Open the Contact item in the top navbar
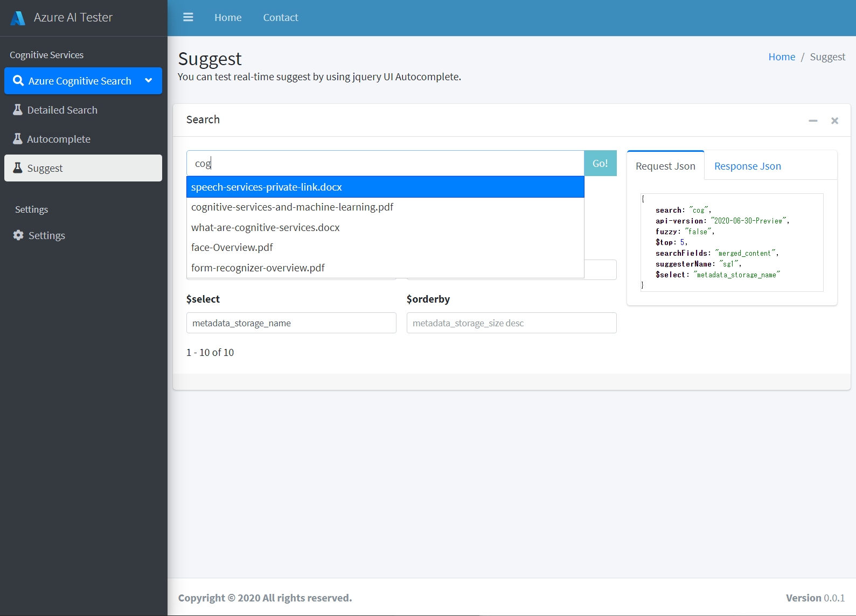 click(281, 17)
